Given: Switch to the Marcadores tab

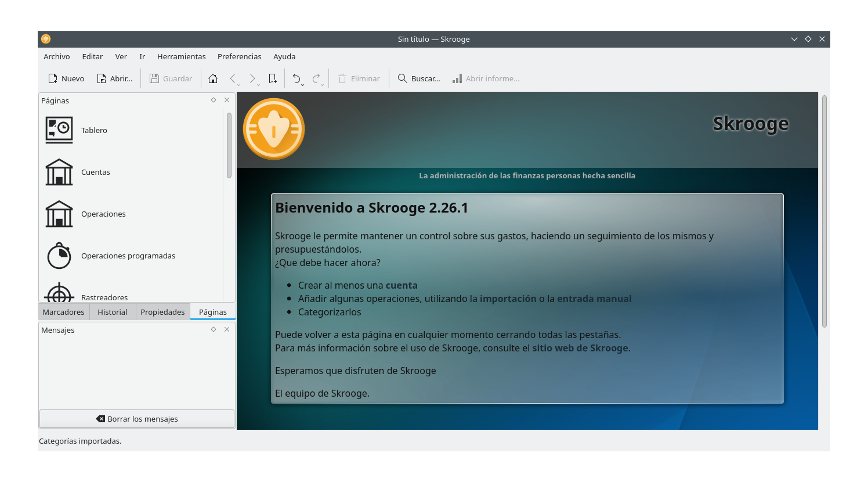Looking at the screenshot, I should coord(63,312).
